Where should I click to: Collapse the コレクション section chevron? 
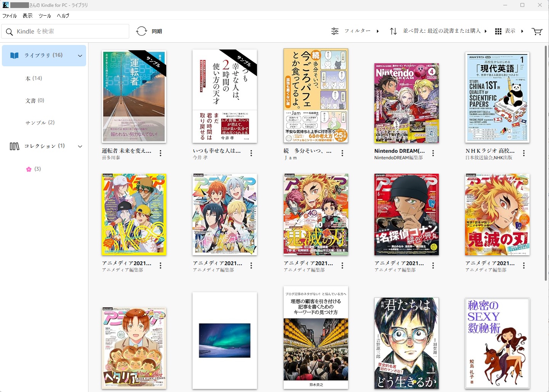tap(80, 146)
